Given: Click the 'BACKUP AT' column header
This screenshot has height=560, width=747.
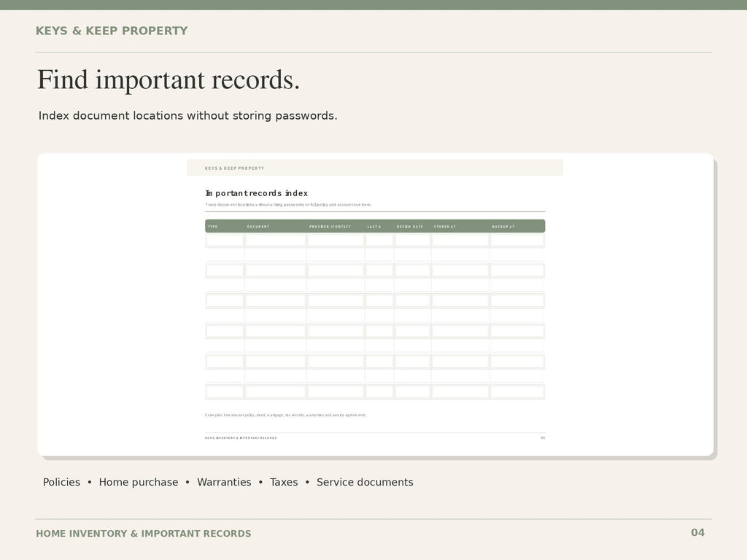Looking at the screenshot, I should pos(503,227).
